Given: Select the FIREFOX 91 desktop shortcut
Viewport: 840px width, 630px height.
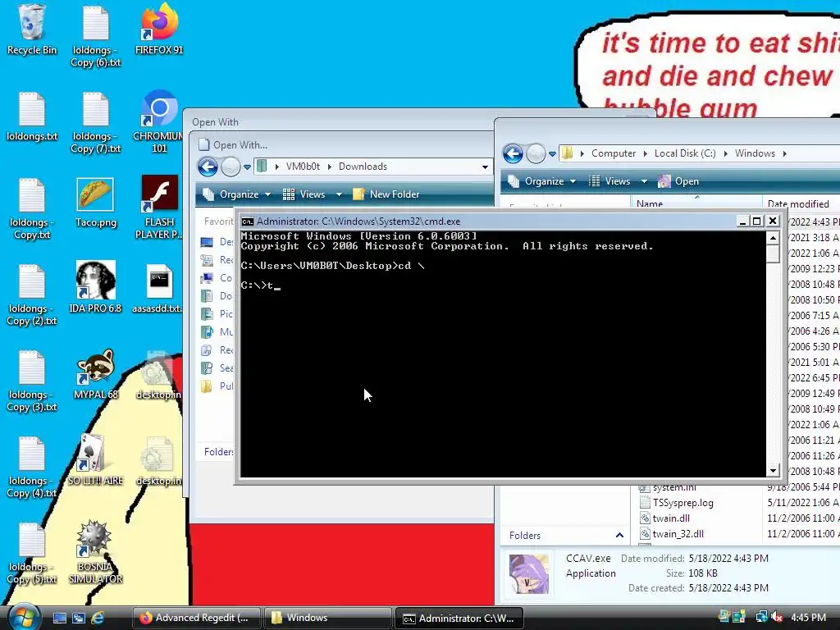Looking at the screenshot, I should coord(159,30).
